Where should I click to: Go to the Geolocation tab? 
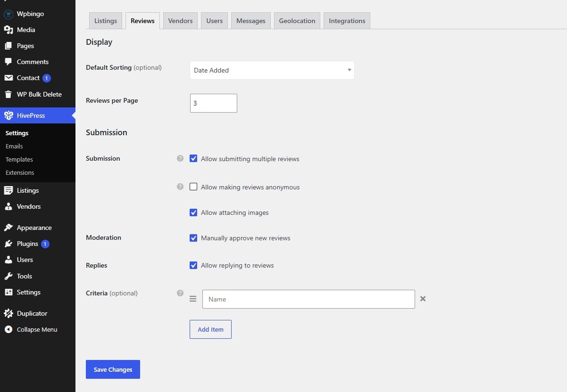click(297, 21)
